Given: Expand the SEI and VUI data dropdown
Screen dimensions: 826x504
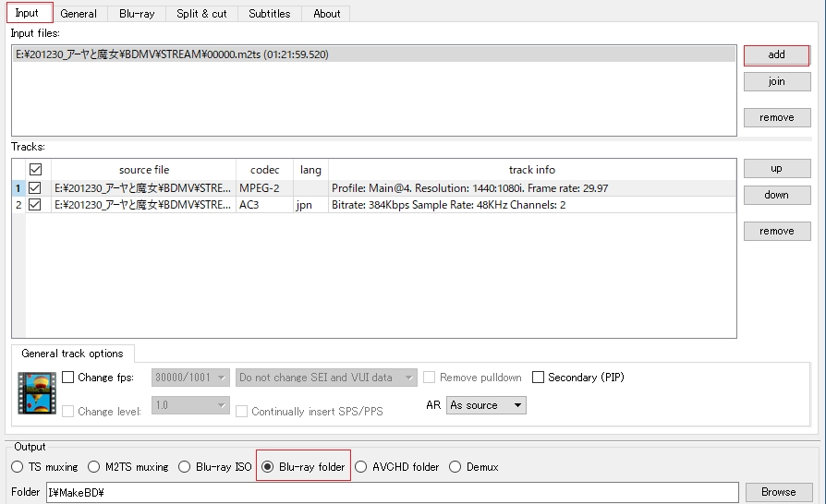Looking at the screenshot, I should [326, 378].
